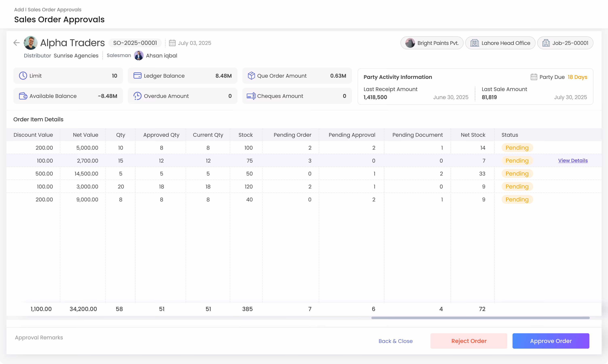608x364 pixels.
Task: Click the Ahsan iqbal salesman name
Action: (162, 56)
